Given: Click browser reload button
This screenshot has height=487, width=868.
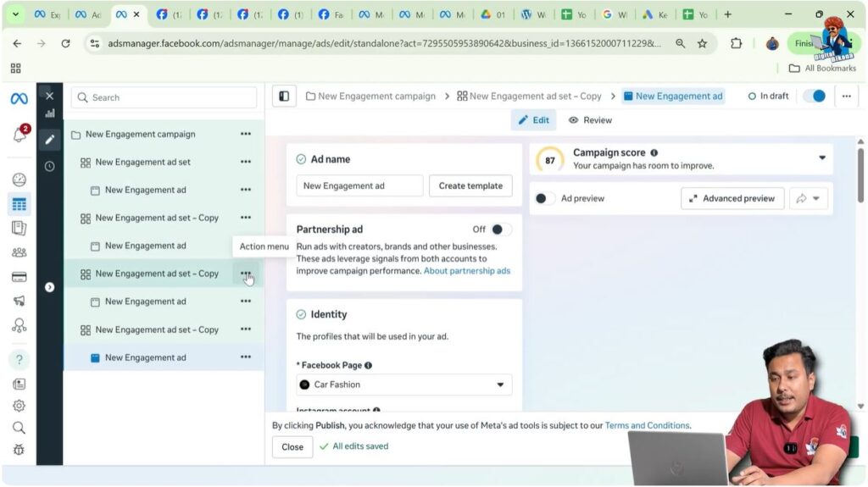Looking at the screenshot, I should 65,43.
